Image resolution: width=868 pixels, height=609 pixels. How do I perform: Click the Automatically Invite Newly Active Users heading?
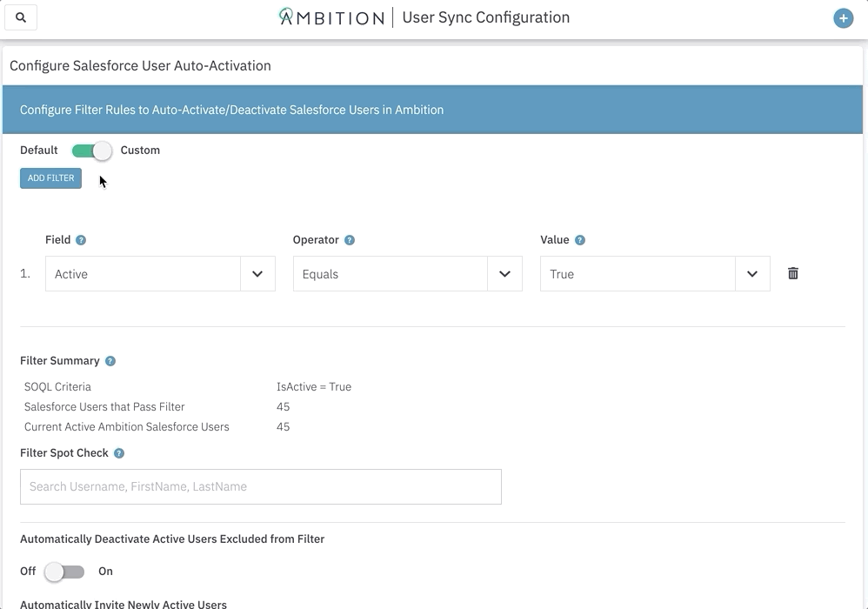pos(124,604)
